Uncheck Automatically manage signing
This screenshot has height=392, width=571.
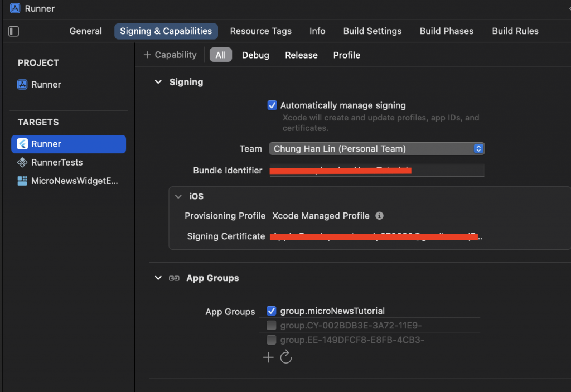coord(272,105)
